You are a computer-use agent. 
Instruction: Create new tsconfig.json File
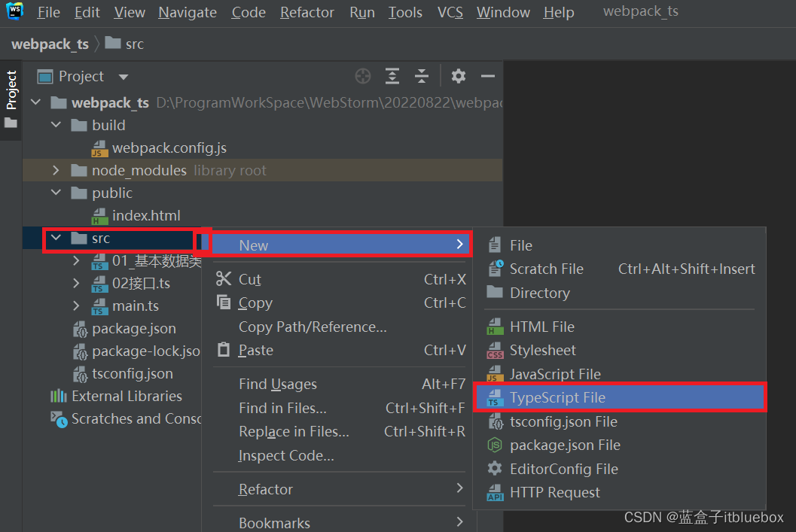pos(619,421)
